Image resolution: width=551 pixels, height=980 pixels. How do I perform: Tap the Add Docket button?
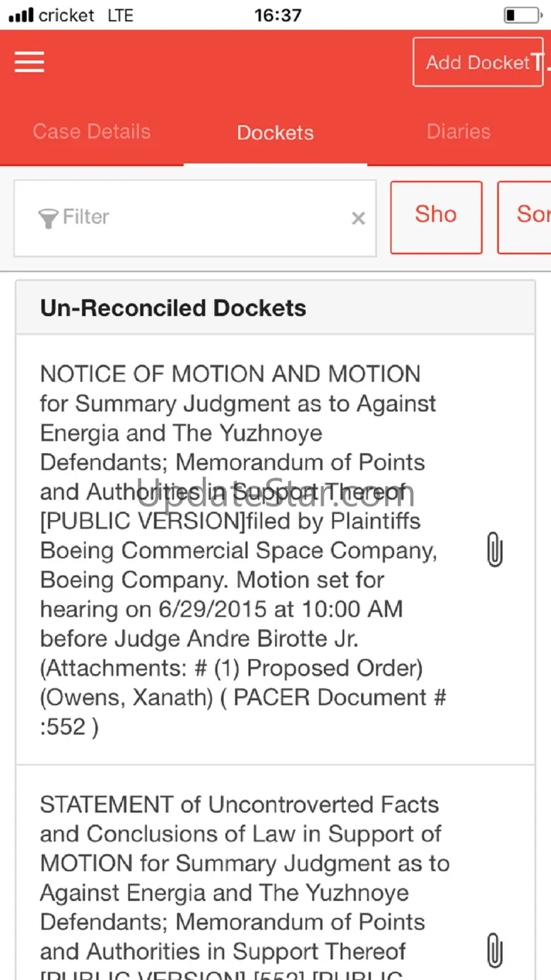click(478, 62)
